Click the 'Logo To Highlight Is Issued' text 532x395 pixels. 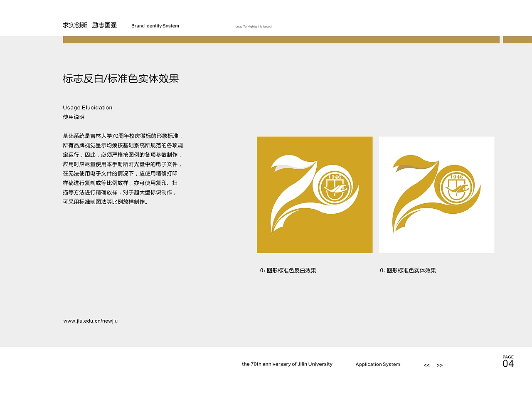coord(254,27)
